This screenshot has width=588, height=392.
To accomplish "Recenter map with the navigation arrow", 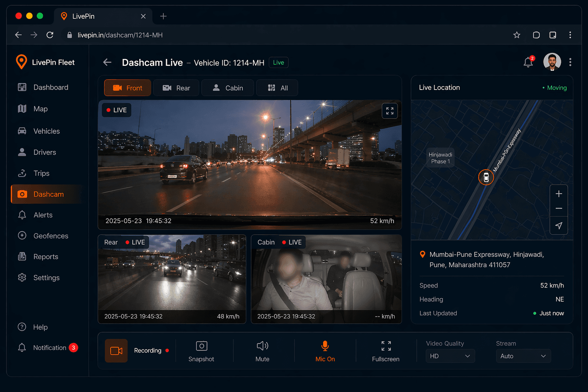I will (x=559, y=225).
